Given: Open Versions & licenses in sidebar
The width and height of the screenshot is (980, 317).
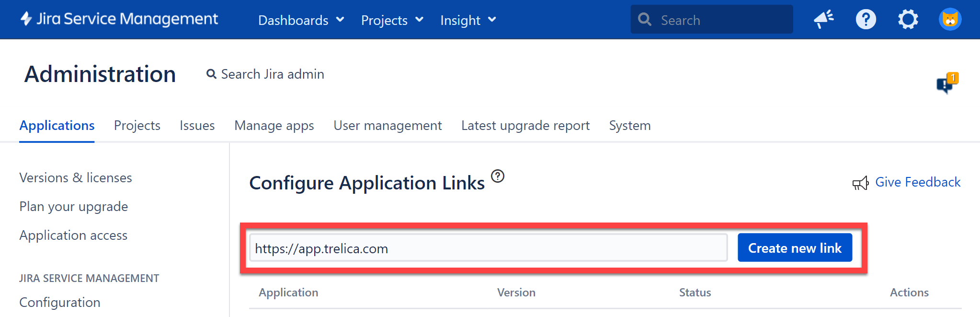Looking at the screenshot, I should click(76, 177).
